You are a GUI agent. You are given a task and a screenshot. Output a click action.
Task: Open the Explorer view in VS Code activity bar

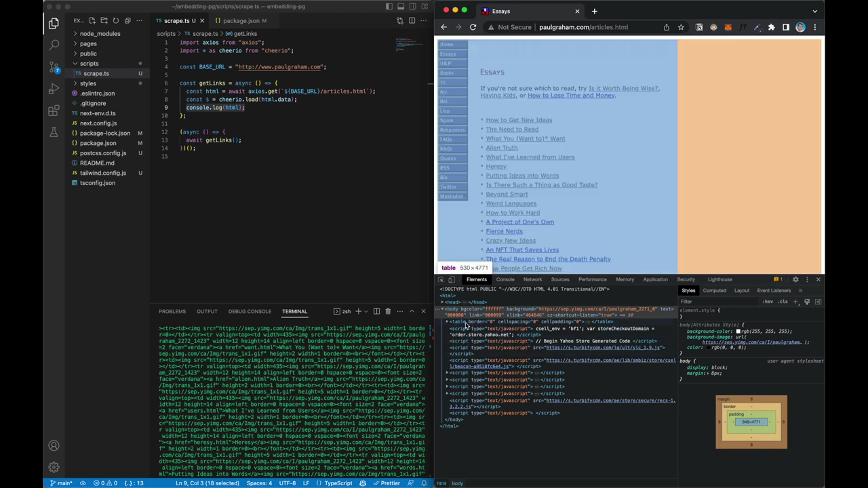(x=54, y=23)
